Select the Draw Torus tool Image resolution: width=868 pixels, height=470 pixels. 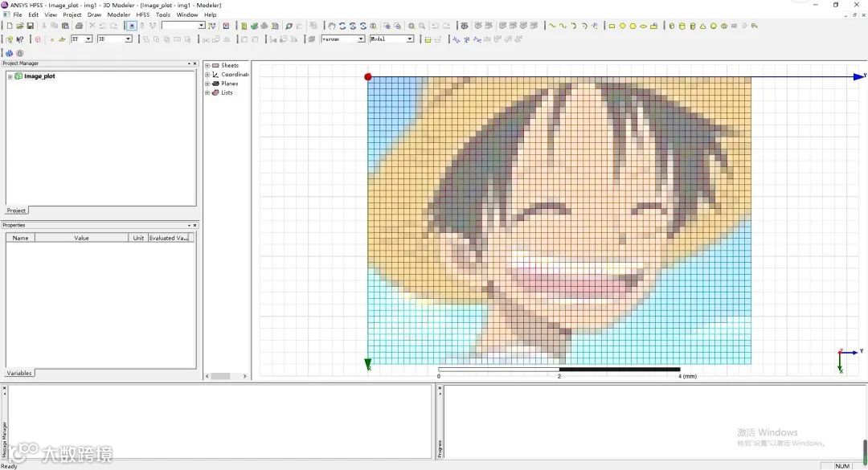724,26
